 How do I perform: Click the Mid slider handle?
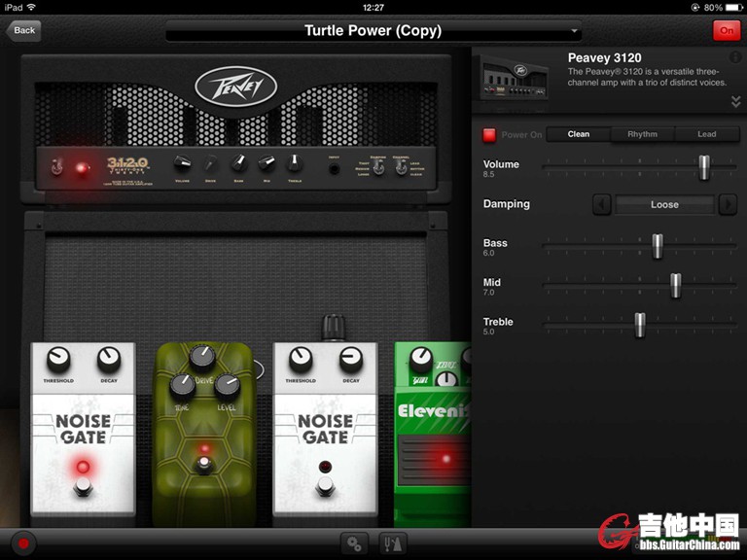(x=676, y=286)
